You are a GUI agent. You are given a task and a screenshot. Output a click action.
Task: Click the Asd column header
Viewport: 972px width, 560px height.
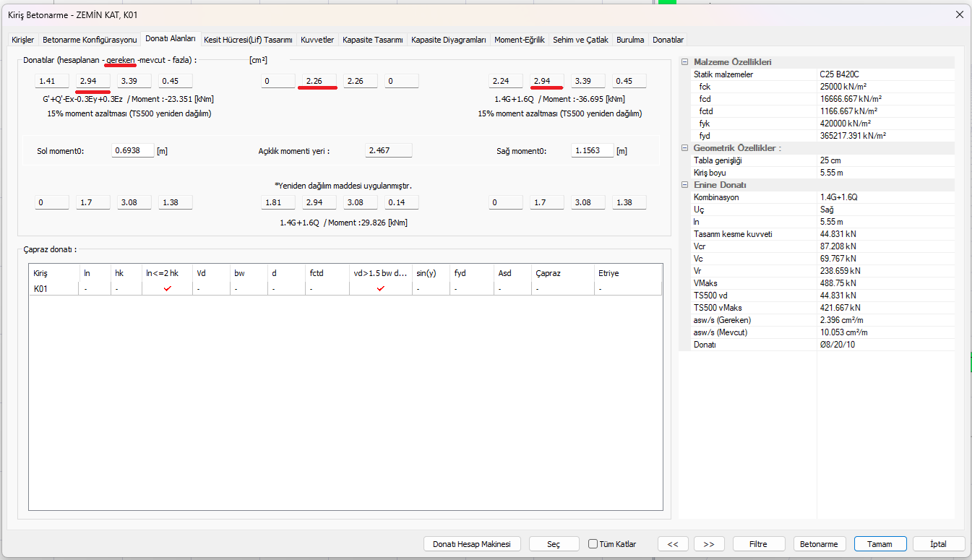pyautogui.click(x=512, y=273)
